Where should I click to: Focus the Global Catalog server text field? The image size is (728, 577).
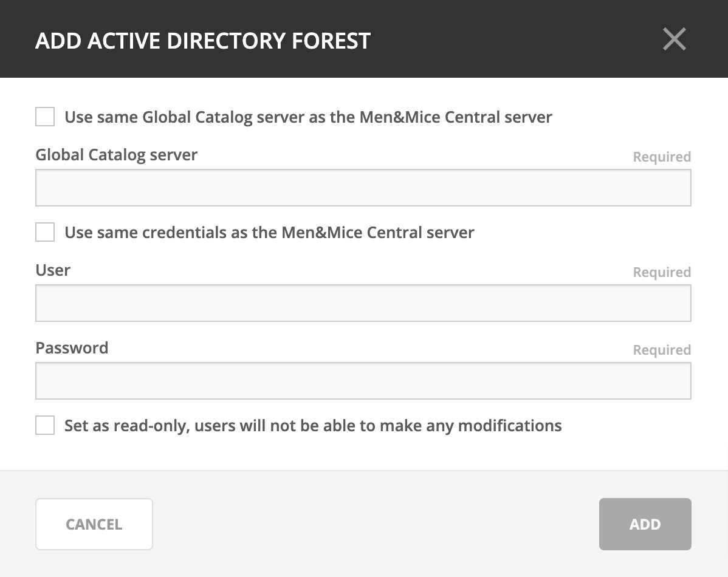pos(363,188)
